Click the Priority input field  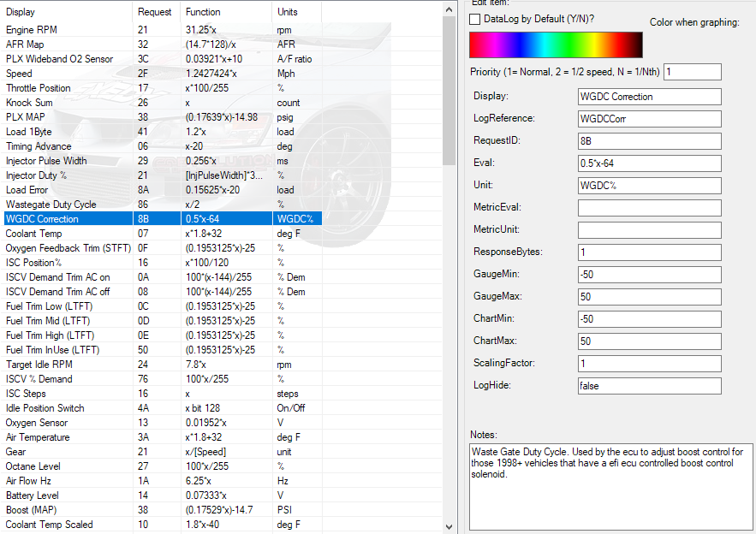(692, 72)
